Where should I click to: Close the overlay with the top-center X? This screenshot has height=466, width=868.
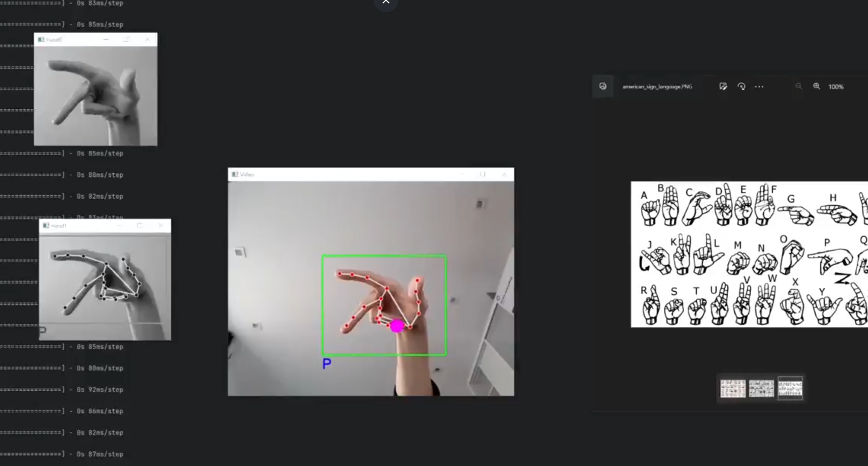point(386,2)
